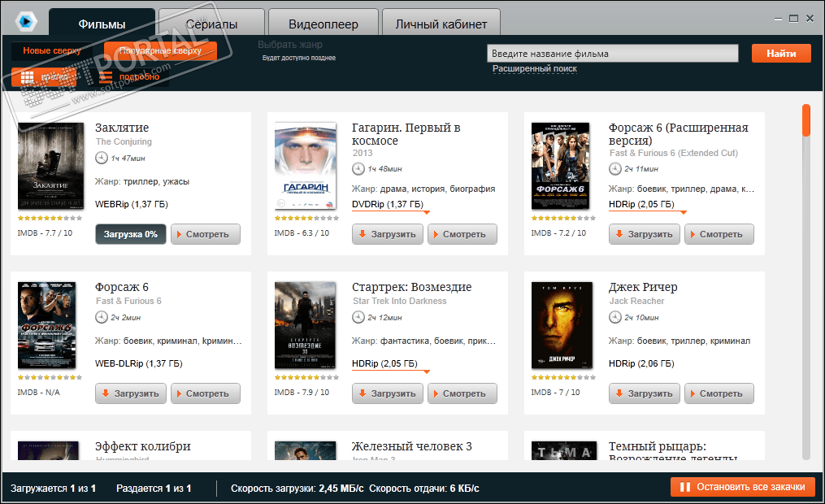The image size is (825, 504).
Task: Open the Стартрек: Возмездие poster
Action: pyautogui.click(x=305, y=325)
